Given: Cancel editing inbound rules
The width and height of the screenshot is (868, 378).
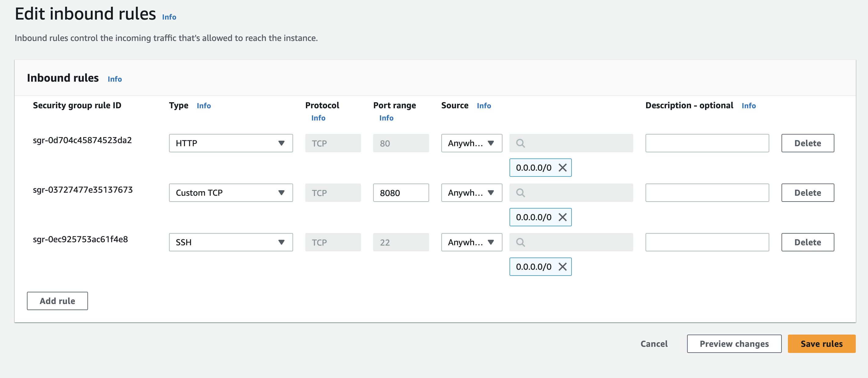Looking at the screenshot, I should [654, 344].
